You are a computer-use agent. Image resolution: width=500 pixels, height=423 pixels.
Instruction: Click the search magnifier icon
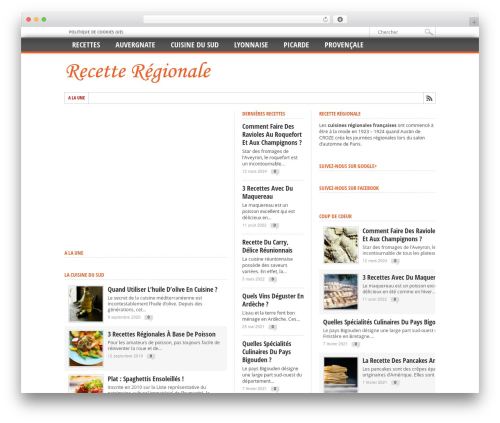click(x=429, y=32)
